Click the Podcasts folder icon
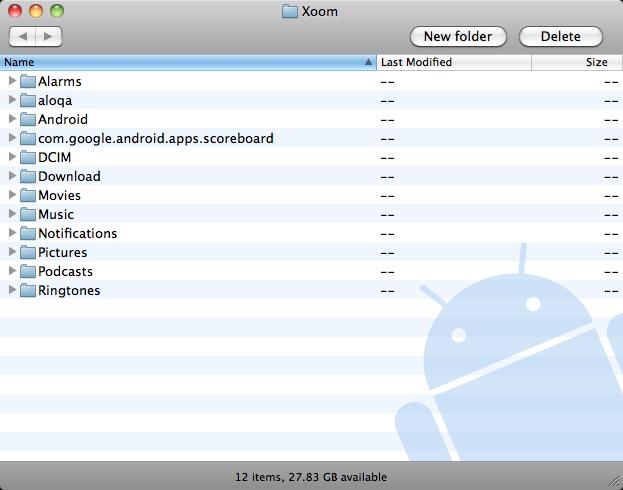The image size is (623, 490). point(28,271)
